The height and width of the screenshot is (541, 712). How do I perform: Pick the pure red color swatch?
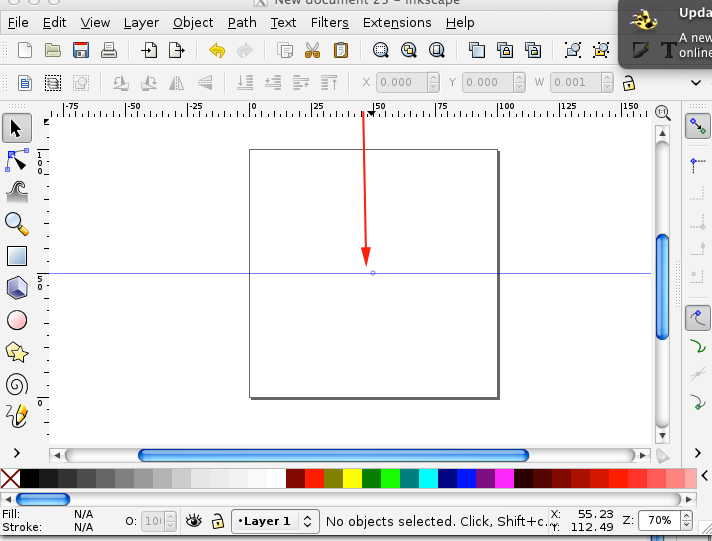(314, 479)
